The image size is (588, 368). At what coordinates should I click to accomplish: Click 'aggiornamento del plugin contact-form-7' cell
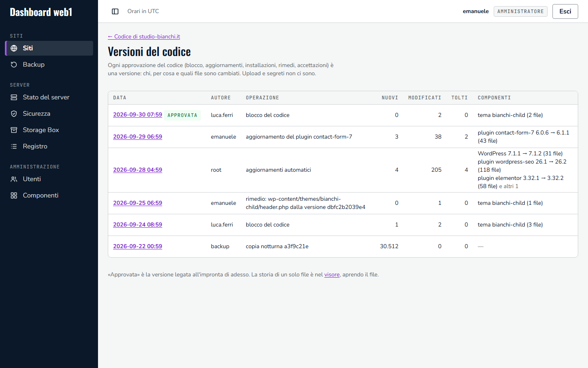[x=299, y=137]
